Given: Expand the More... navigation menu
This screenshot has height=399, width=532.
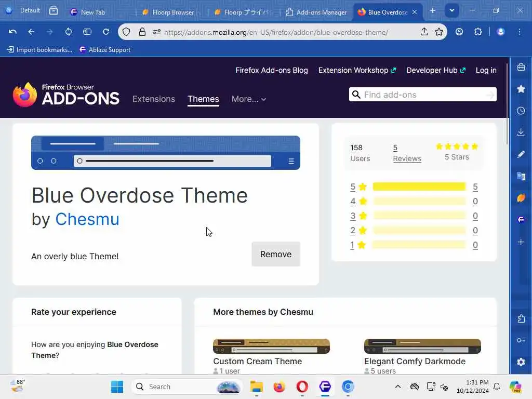Looking at the screenshot, I should (x=249, y=99).
